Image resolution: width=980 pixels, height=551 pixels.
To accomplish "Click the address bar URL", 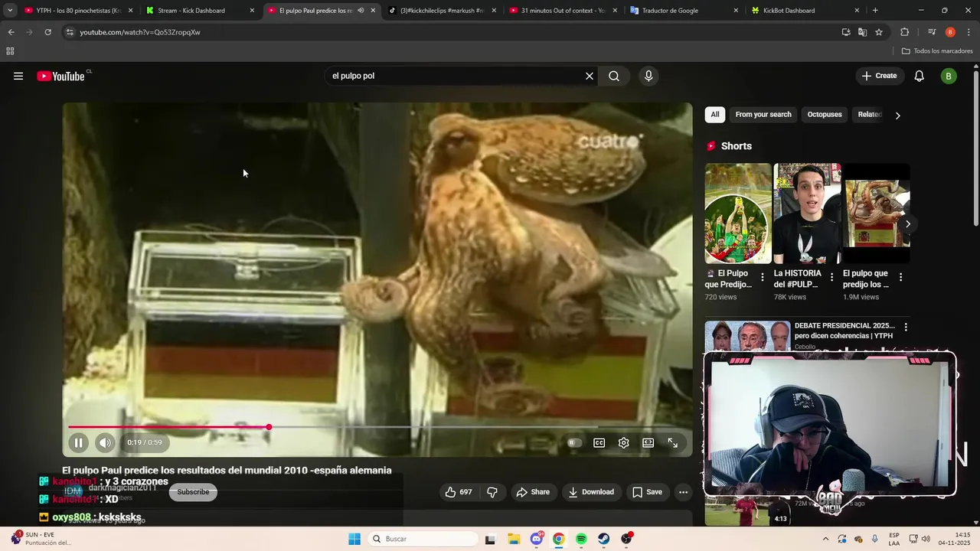I will point(140,32).
